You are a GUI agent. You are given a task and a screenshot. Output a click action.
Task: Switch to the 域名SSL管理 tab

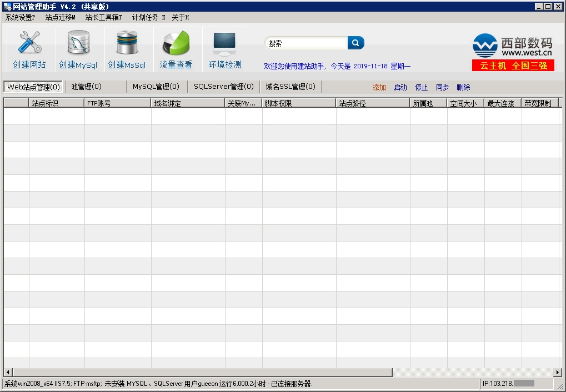[290, 87]
